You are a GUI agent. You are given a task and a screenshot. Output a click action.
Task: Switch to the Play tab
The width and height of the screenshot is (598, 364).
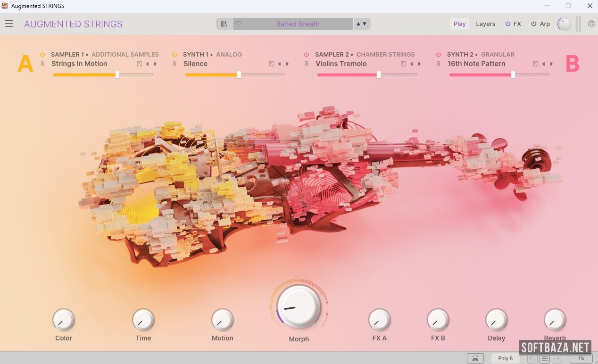point(459,24)
